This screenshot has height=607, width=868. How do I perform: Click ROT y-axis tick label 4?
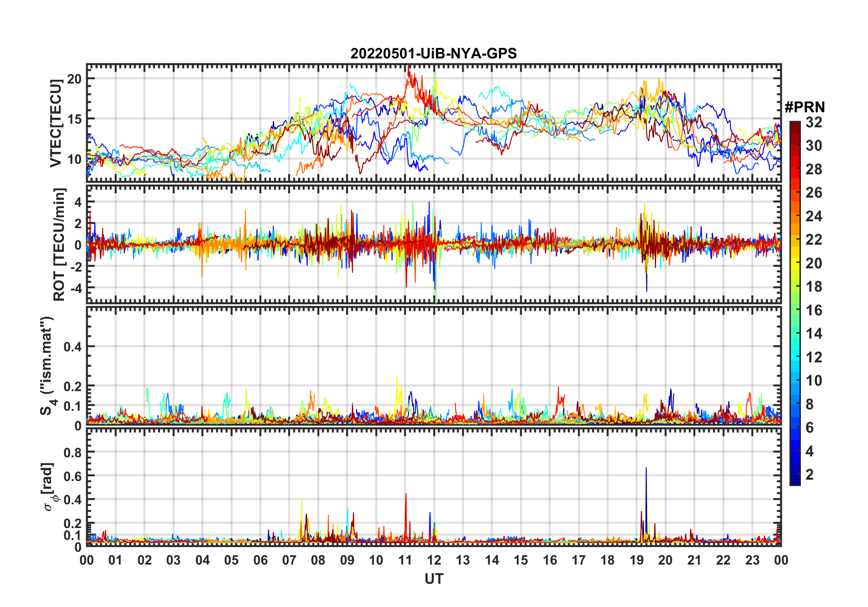[x=78, y=201]
